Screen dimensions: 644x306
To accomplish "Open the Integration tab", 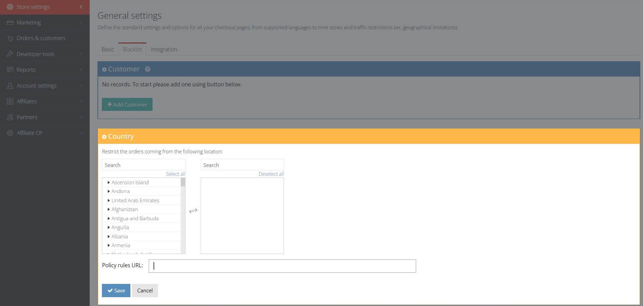I will click(164, 49).
